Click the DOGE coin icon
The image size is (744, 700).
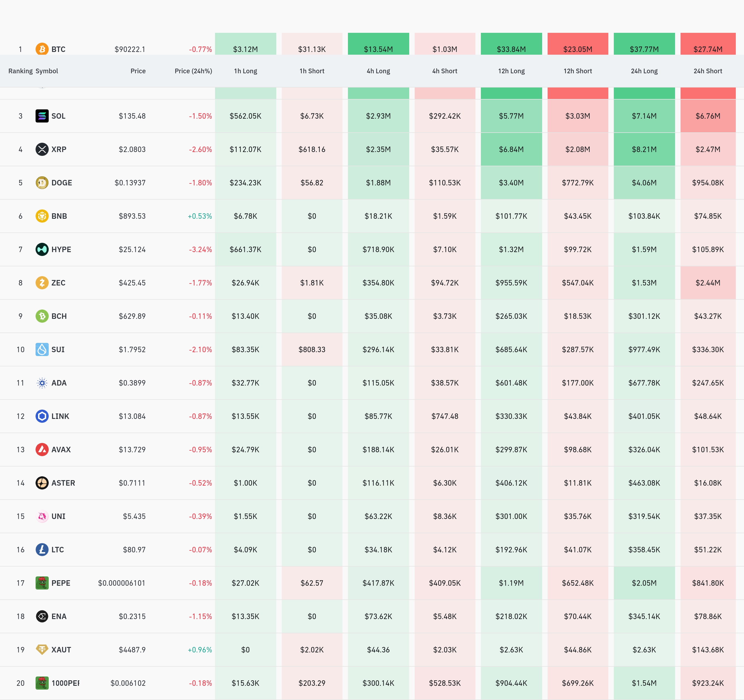pos(42,183)
